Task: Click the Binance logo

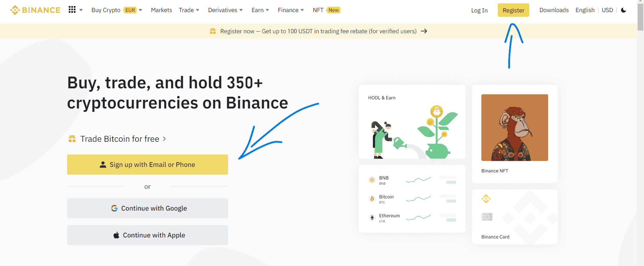Action: click(35, 10)
